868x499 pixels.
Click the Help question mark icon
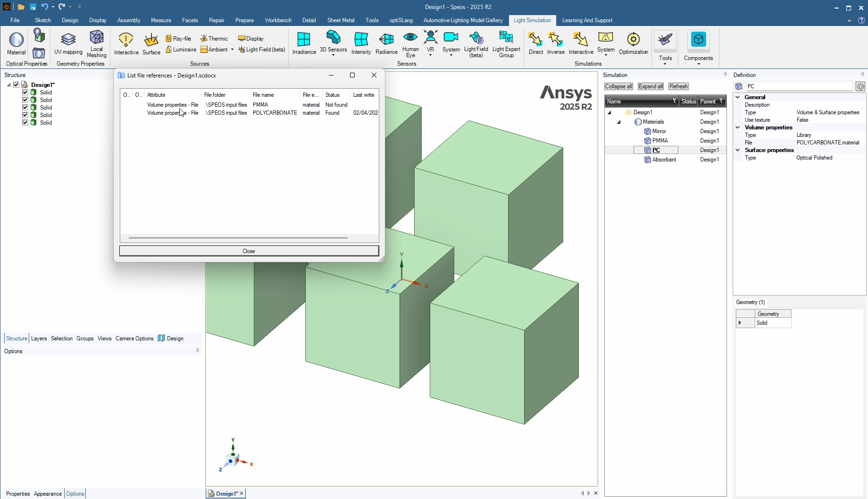[x=861, y=20]
